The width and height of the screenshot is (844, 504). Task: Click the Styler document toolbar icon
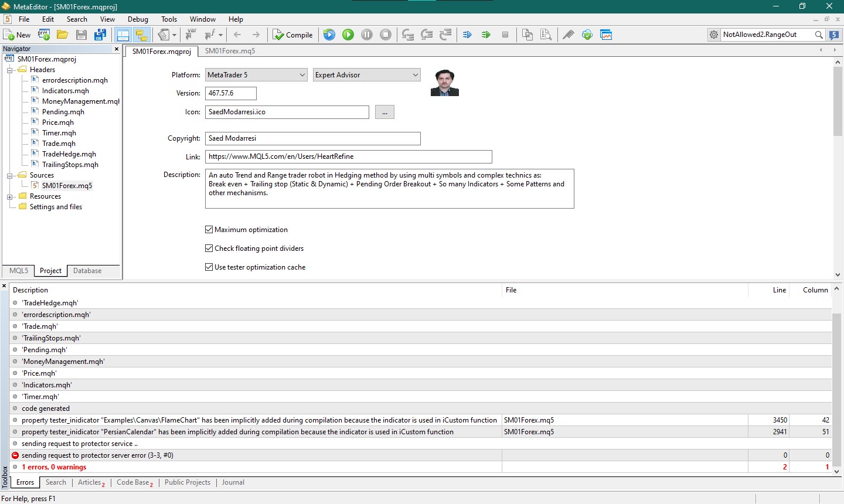(x=164, y=35)
